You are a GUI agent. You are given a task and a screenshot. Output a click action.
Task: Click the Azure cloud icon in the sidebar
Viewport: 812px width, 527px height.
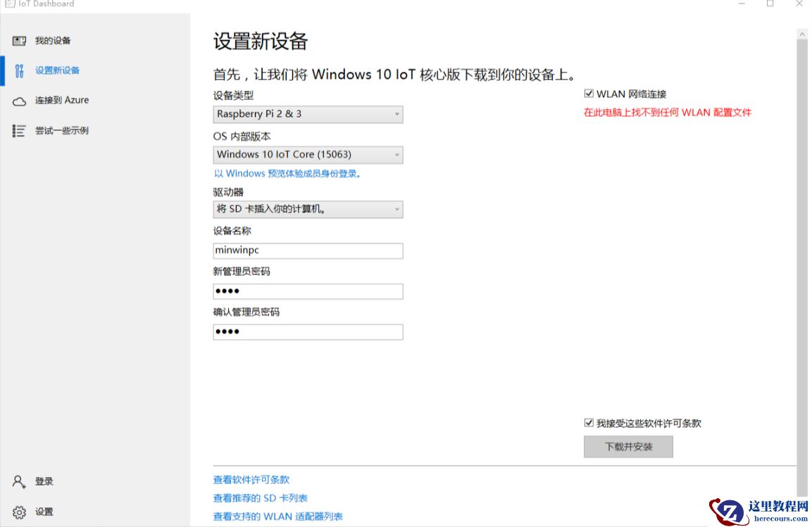(19, 101)
